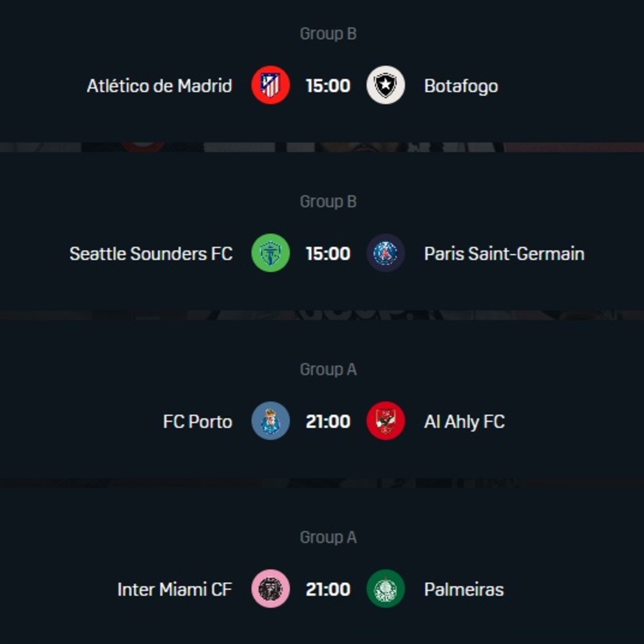Click the FC Porto team name
This screenshot has width=644, height=644.
(x=196, y=422)
